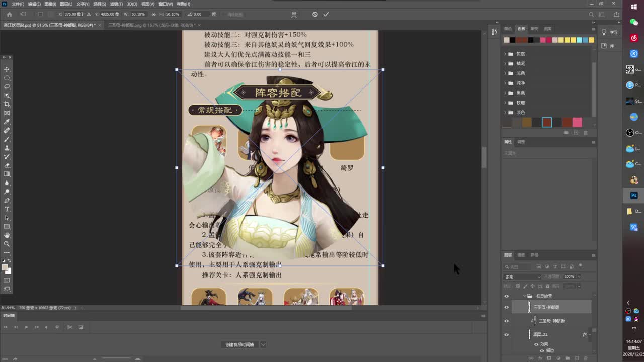The height and width of the screenshot is (362, 644).
Task: Select the Eyedropper tool
Action: pos(6,122)
